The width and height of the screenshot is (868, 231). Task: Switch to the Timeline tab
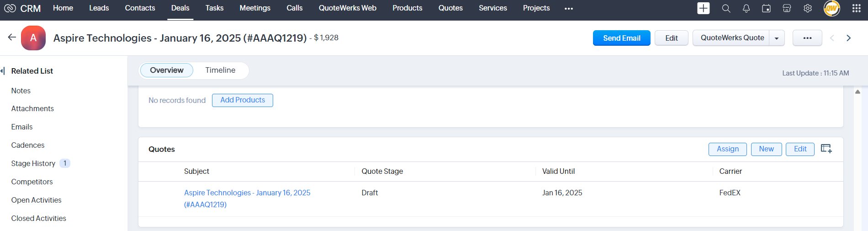point(220,70)
